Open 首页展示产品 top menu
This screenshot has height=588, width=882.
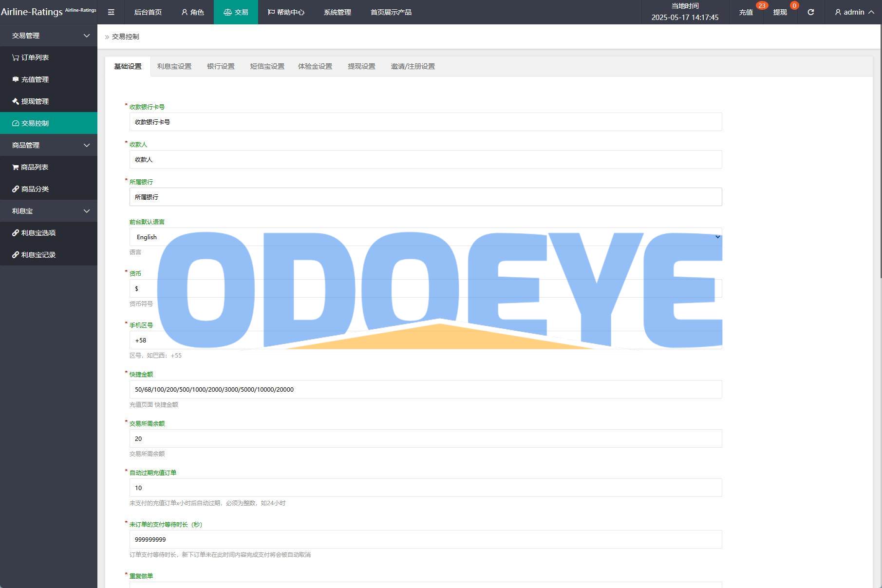(x=391, y=12)
